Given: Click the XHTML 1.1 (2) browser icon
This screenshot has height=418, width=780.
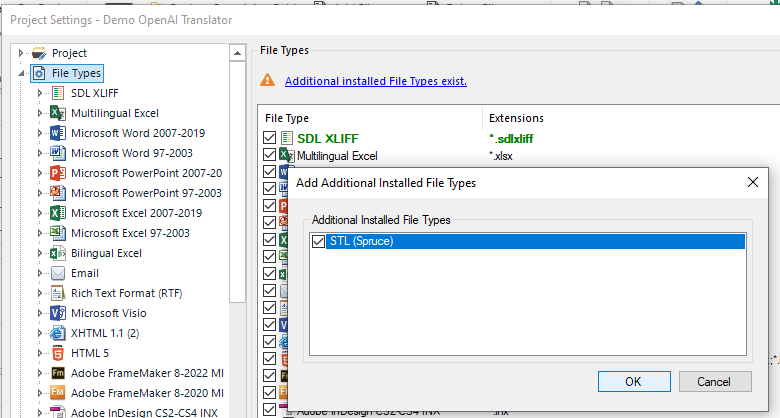Looking at the screenshot, I should [x=58, y=333].
